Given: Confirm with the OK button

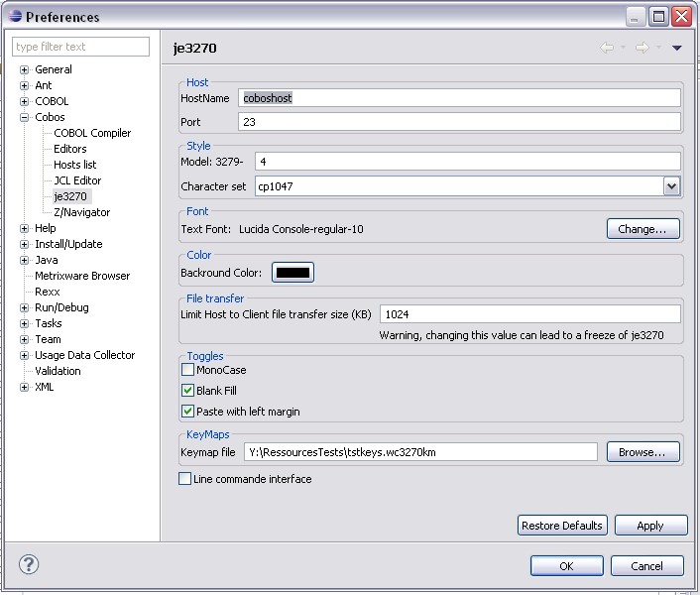Looking at the screenshot, I should pos(566,566).
